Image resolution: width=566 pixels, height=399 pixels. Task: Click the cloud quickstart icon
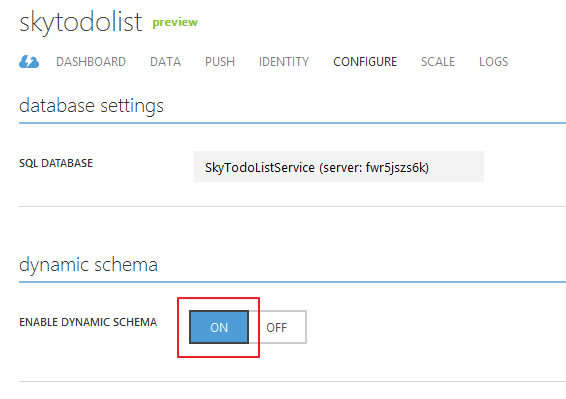tap(29, 62)
